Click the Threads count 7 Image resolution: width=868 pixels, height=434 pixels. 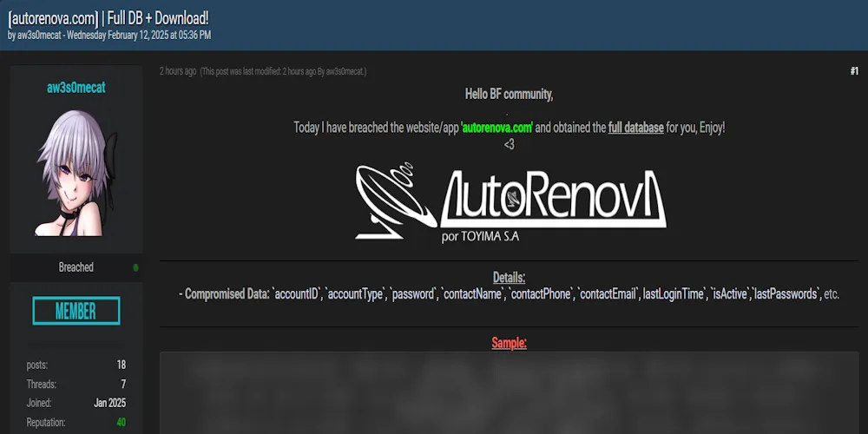click(x=123, y=385)
